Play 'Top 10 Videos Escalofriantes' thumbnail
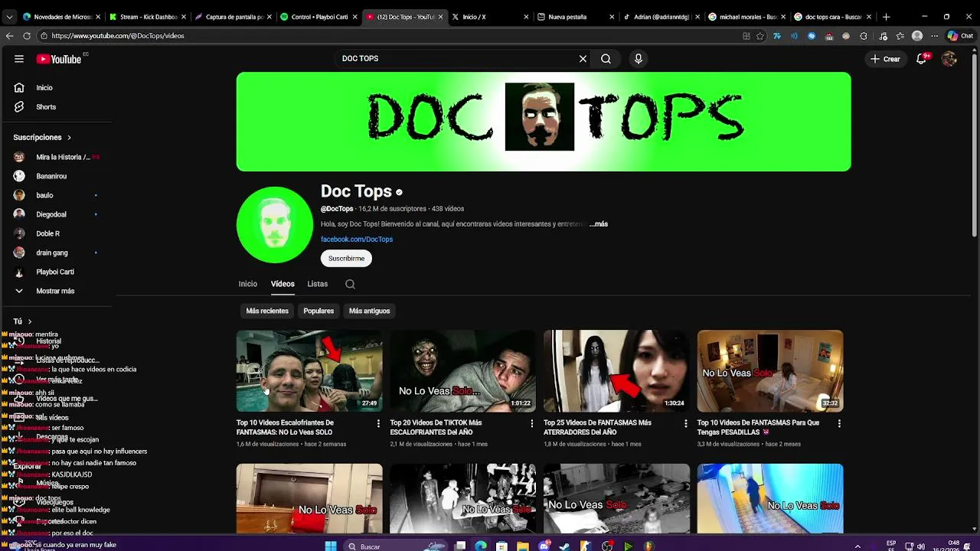The height and width of the screenshot is (551, 980). coord(309,371)
